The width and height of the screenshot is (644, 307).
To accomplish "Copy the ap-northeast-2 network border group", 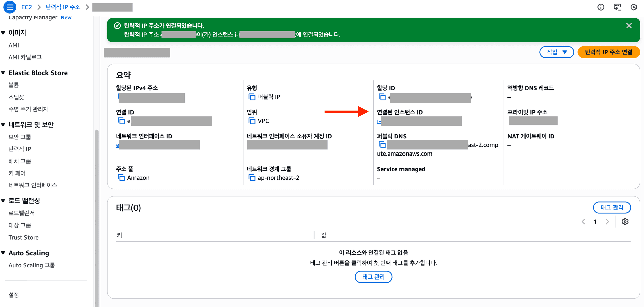I will (252, 178).
